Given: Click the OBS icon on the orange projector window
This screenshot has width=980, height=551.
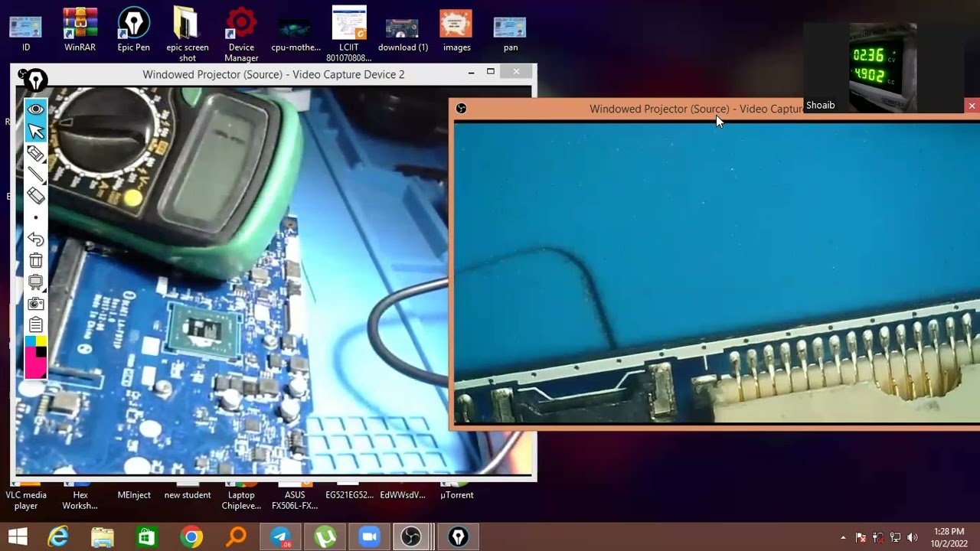Looking at the screenshot, I should (x=461, y=109).
